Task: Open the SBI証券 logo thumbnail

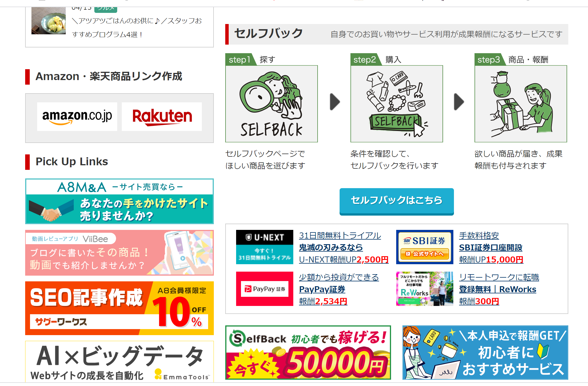Action: pyautogui.click(x=425, y=247)
